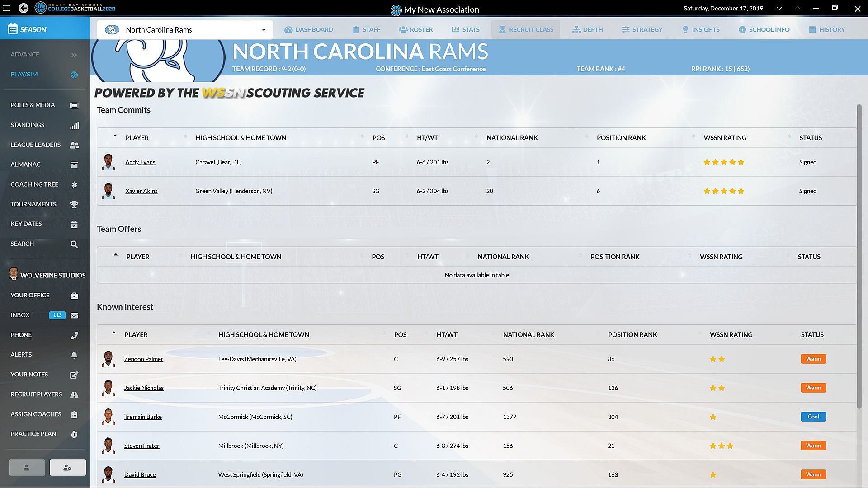Open Tournaments trophy icon
Image resolution: width=868 pixels, height=488 pixels.
point(74,204)
